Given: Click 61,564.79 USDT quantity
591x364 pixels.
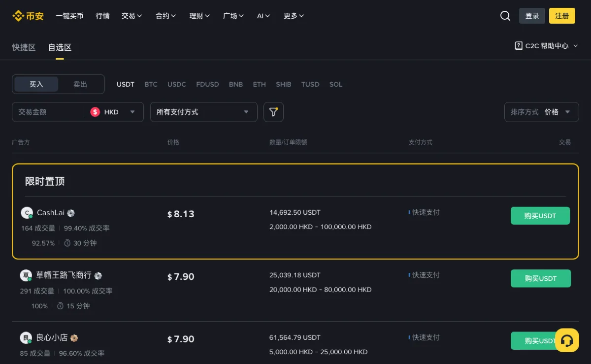Looking at the screenshot, I should click(x=295, y=337).
